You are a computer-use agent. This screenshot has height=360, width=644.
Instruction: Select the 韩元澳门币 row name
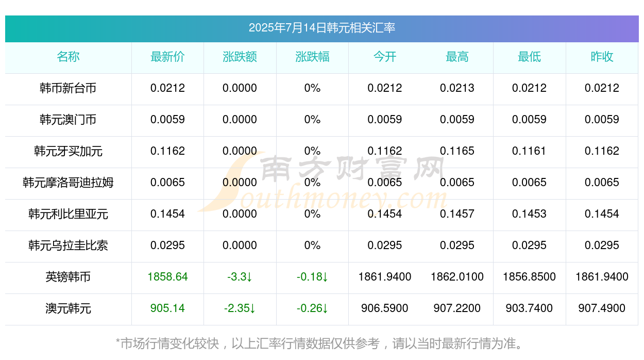coord(68,120)
